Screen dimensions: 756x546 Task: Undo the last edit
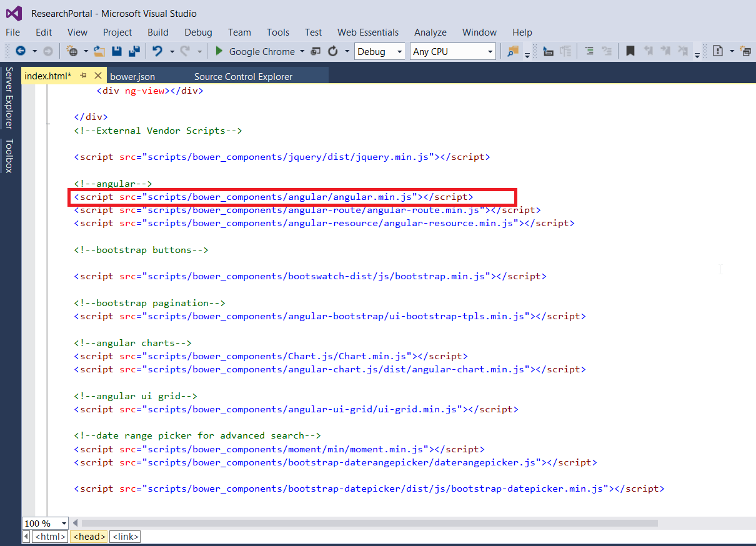point(157,51)
